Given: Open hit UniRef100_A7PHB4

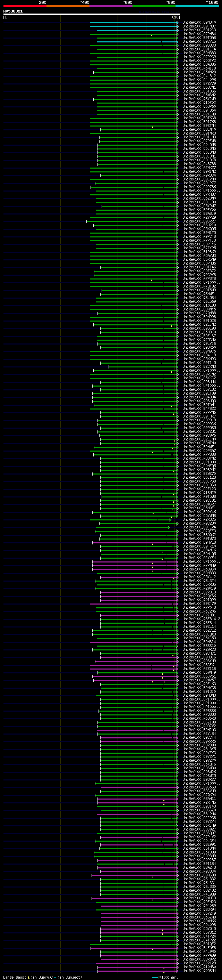Looking at the screenshot, I should click(199, 34).
